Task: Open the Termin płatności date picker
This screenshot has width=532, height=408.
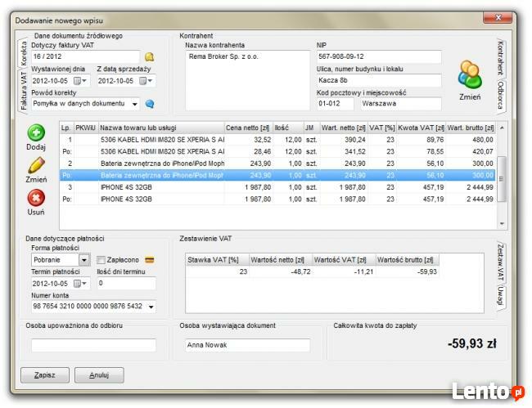Action: [x=79, y=284]
